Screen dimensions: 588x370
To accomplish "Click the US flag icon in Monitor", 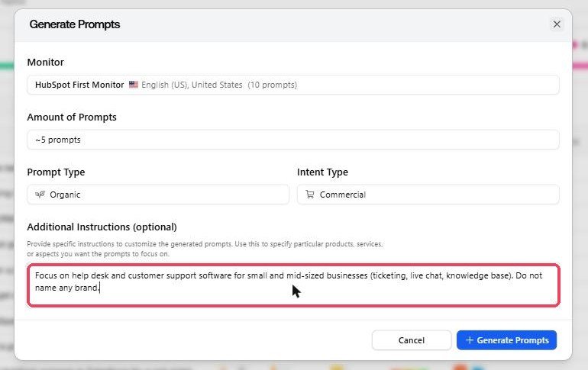I will 134,85.
